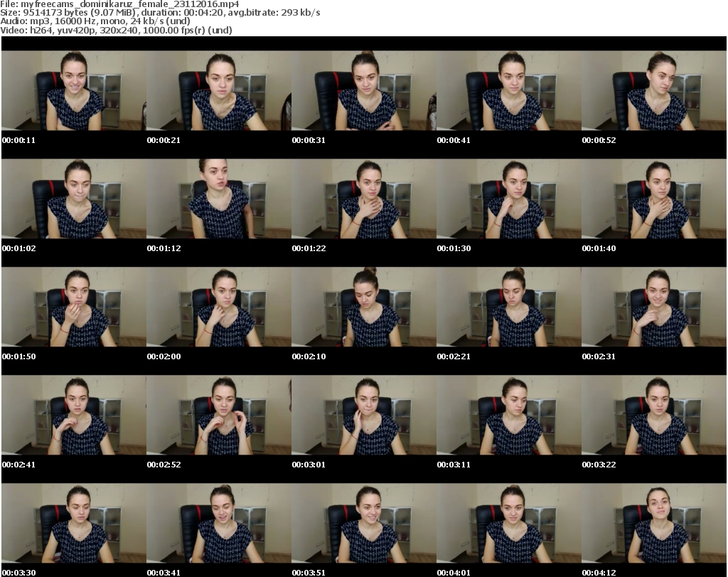
Task: Click the timestamp label 00:00:52
Action: tap(599, 140)
